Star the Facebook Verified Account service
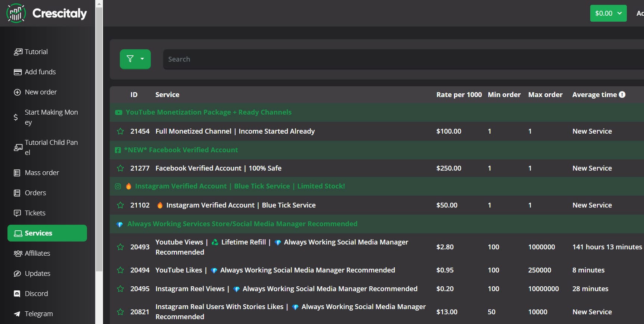Screen dimensions: 644x324 click(x=120, y=168)
